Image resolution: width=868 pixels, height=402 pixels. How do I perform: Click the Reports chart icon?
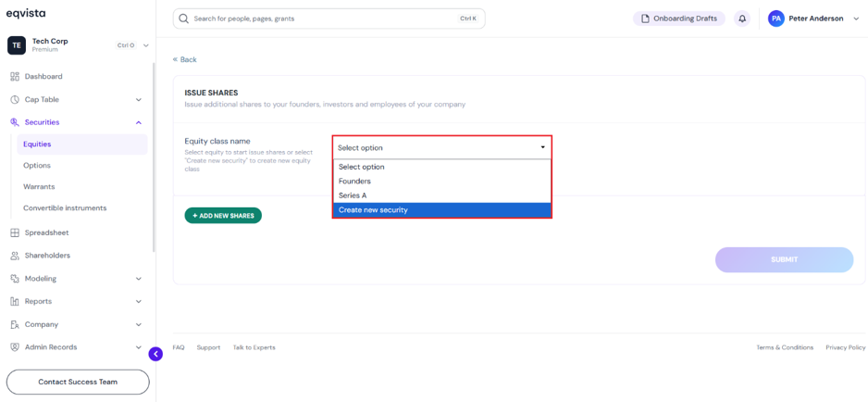(15, 302)
